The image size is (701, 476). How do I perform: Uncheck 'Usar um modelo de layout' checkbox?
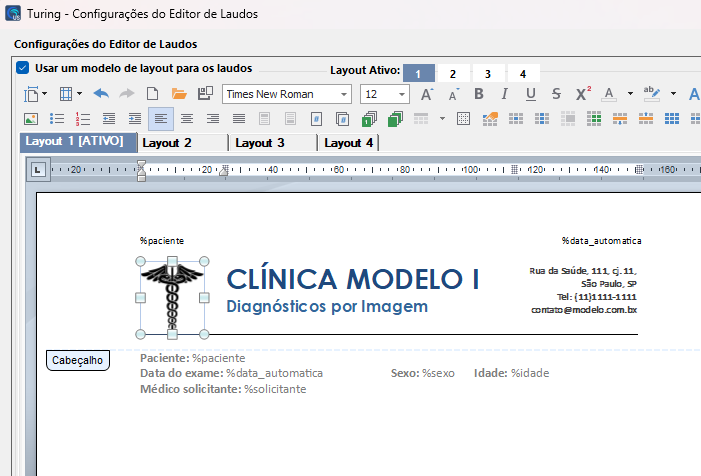(x=23, y=69)
